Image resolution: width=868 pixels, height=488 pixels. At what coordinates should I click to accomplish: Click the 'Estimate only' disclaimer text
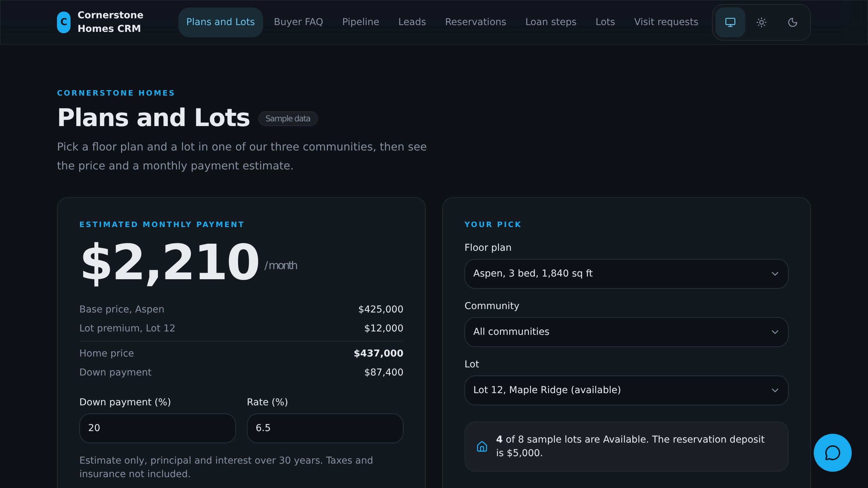[x=226, y=467]
